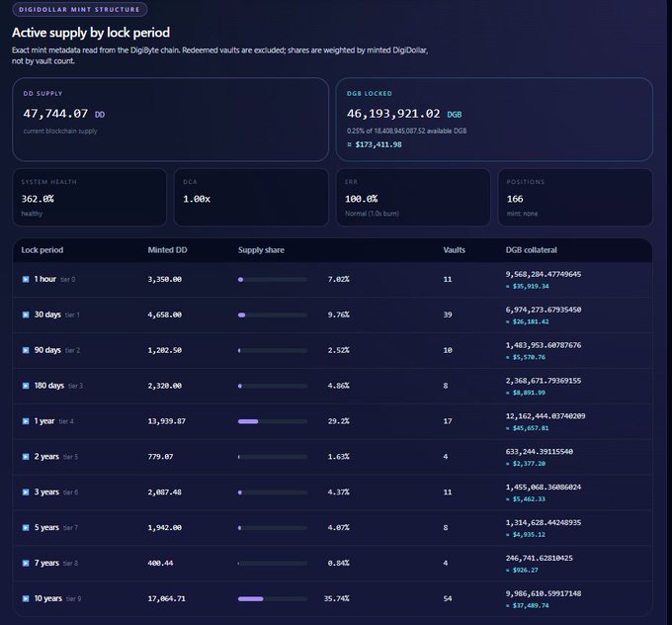Expand the 180 days tier 3 row arrow
Screen dimensions: 672x625
pos(26,386)
